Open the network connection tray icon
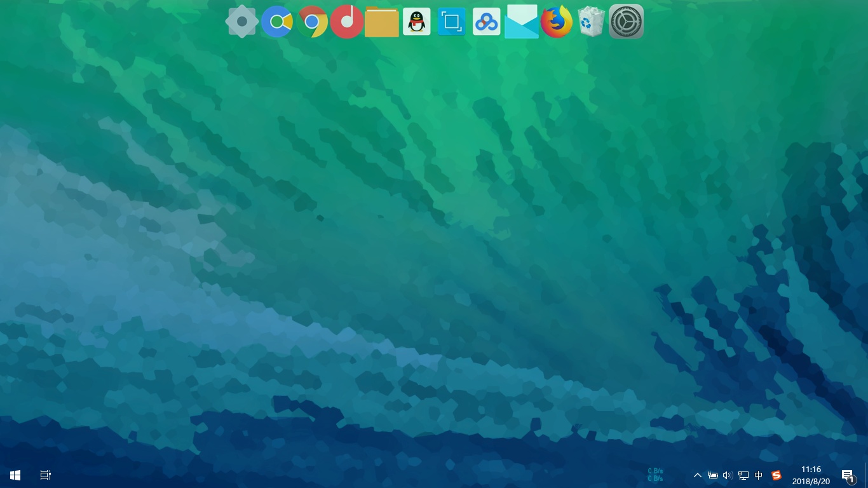This screenshot has width=868, height=488. (743, 475)
